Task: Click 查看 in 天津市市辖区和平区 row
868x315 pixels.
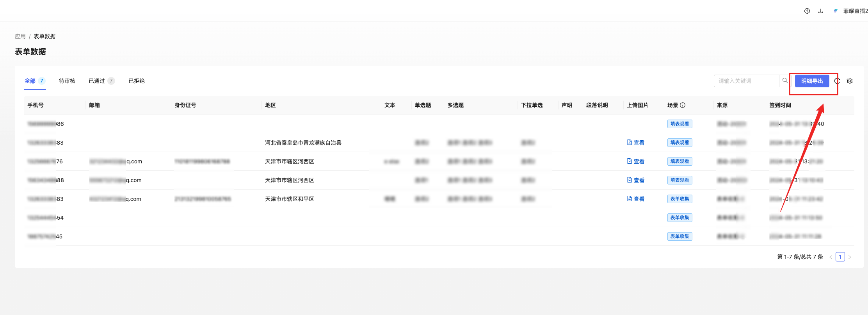Action: click(636, 199)
